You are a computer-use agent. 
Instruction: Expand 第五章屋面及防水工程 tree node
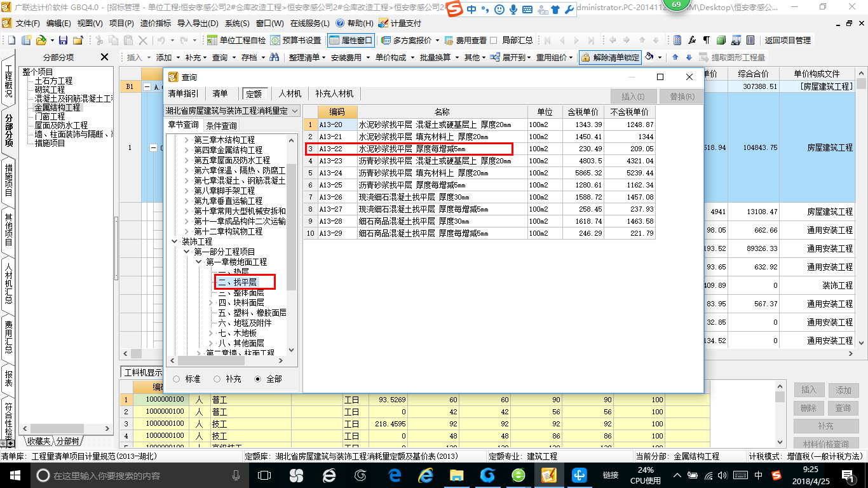tap(187, 160)
